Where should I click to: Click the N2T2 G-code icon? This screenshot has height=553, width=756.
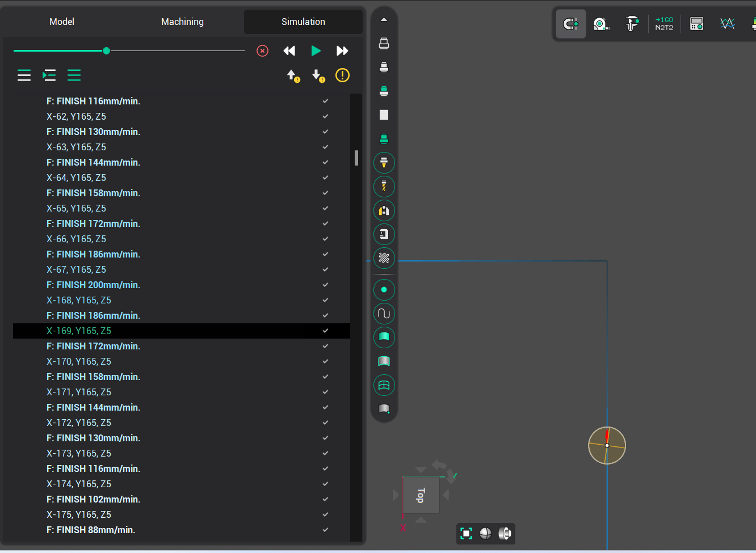[664, 24]
